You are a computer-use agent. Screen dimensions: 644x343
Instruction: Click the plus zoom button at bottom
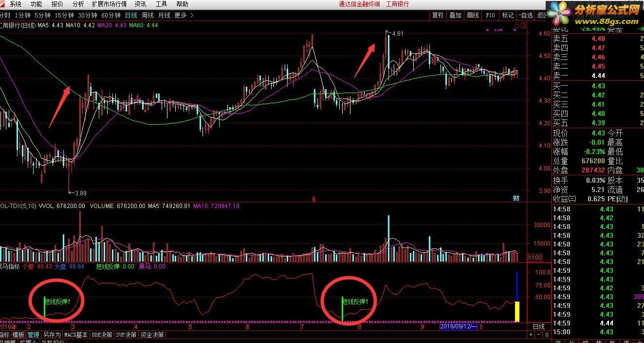(x=530, y=335)
